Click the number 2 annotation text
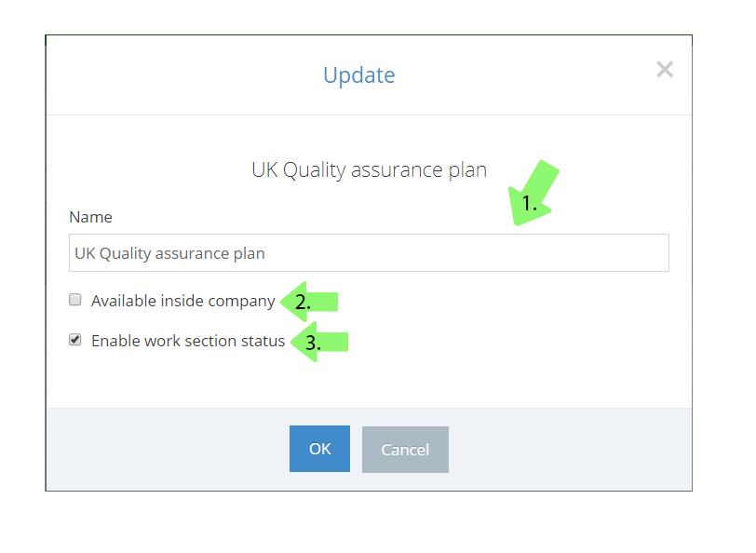This screenshot has height=553, width=756. tap(303, 303)
